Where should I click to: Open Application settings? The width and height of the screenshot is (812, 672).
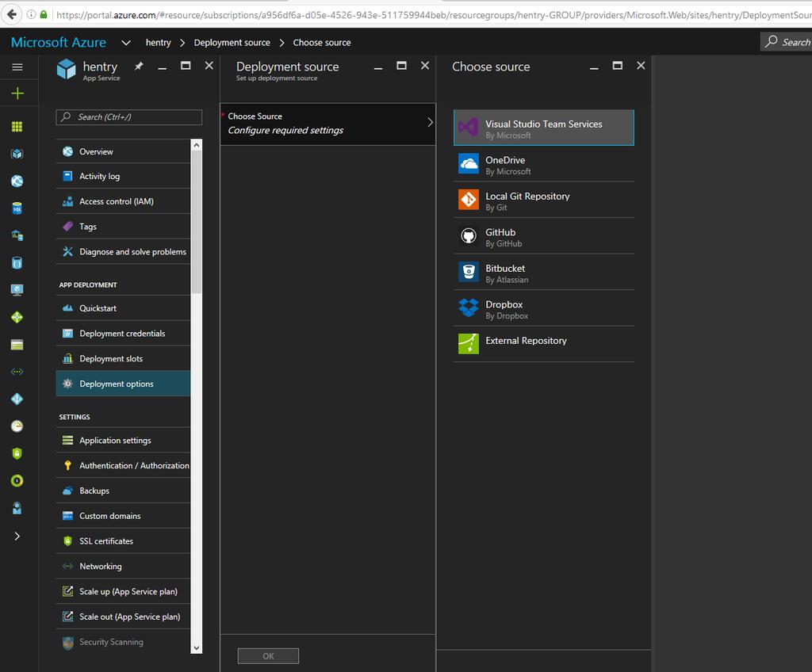[123, 440]
